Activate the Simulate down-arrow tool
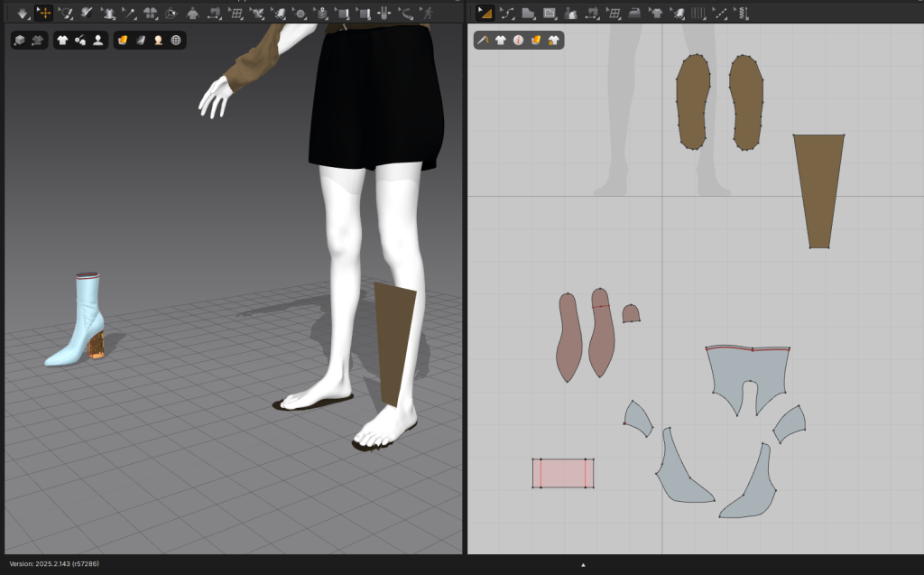 pos(23,14)
